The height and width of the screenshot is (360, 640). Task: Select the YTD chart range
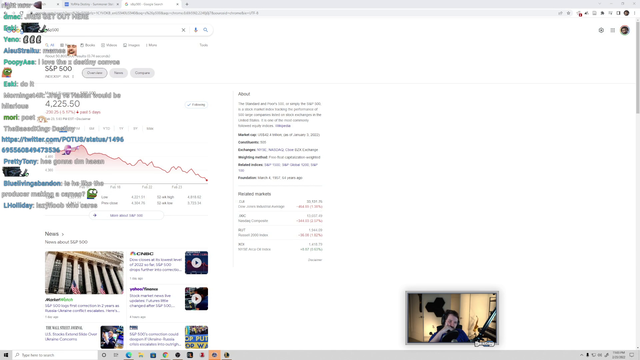[107, 129]
